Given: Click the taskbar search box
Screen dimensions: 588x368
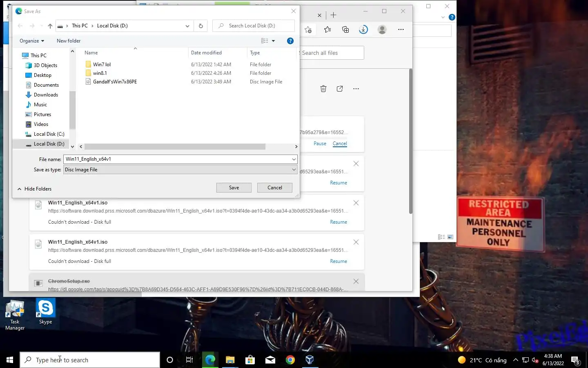Looking at the screenshot, I should point(90,360).
